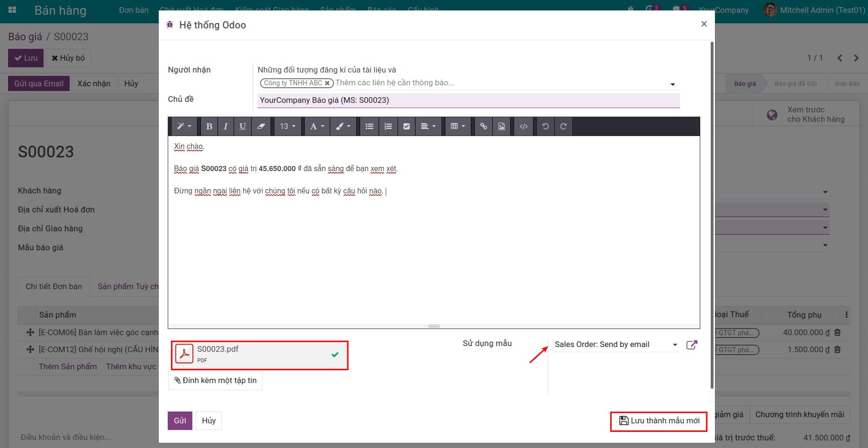868x448 pixels.
Task: Click Đính kèm một tập tin button
Action: (x=215, y=380)
